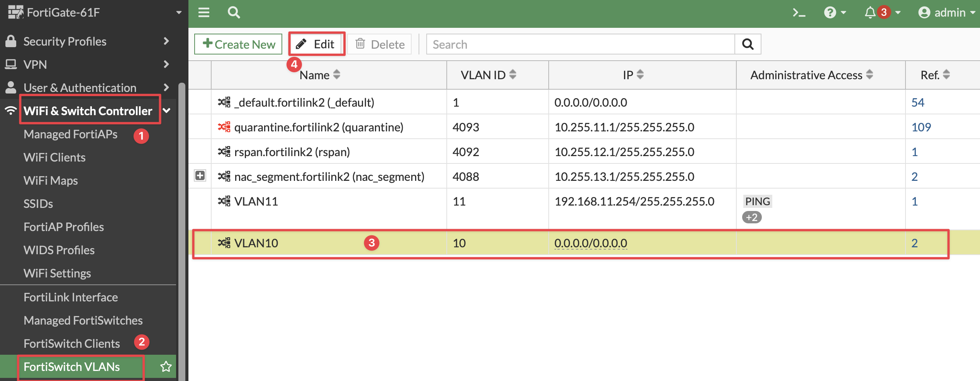Click the search field's magnifier button

(x=748, y=44)
